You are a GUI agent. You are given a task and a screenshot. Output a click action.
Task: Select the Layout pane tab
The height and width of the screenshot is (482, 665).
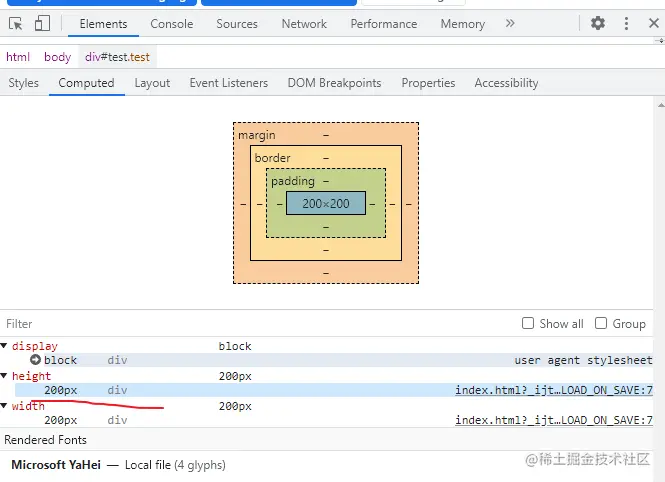(x=152, y=83)
